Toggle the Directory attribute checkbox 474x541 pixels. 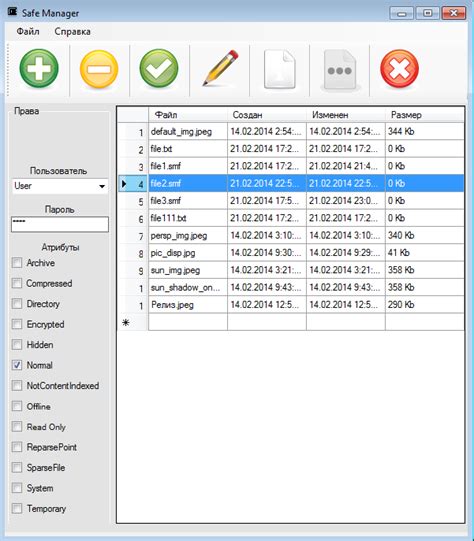(x=17, y=304)
